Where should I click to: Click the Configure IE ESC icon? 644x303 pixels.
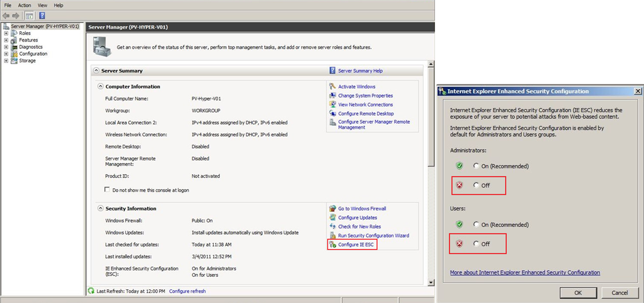tap(332, 244)
